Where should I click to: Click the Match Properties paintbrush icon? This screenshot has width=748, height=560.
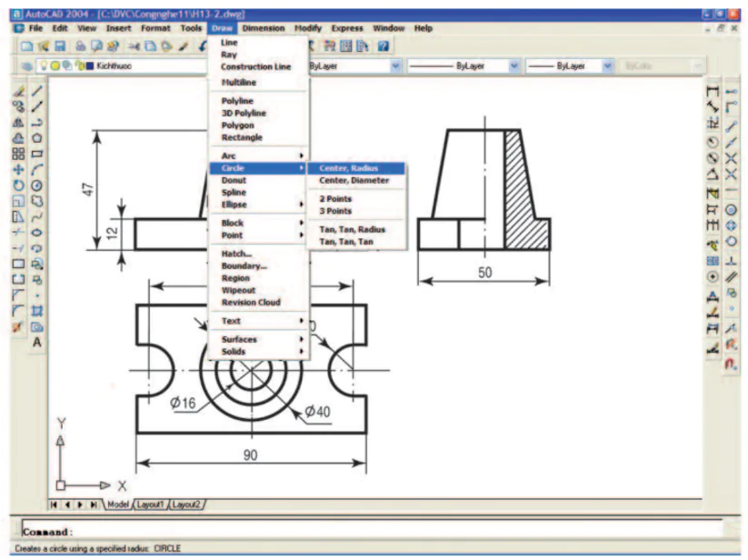point(184,46)
